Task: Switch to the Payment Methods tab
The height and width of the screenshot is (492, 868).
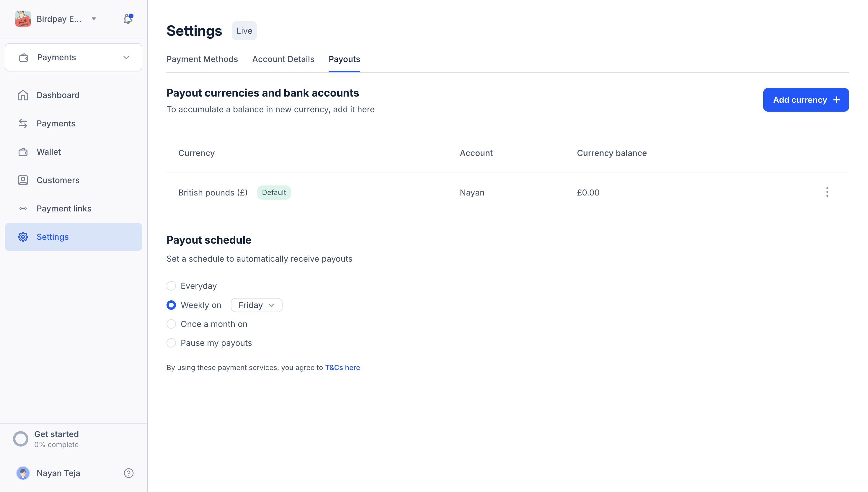Action: point(202,59)
